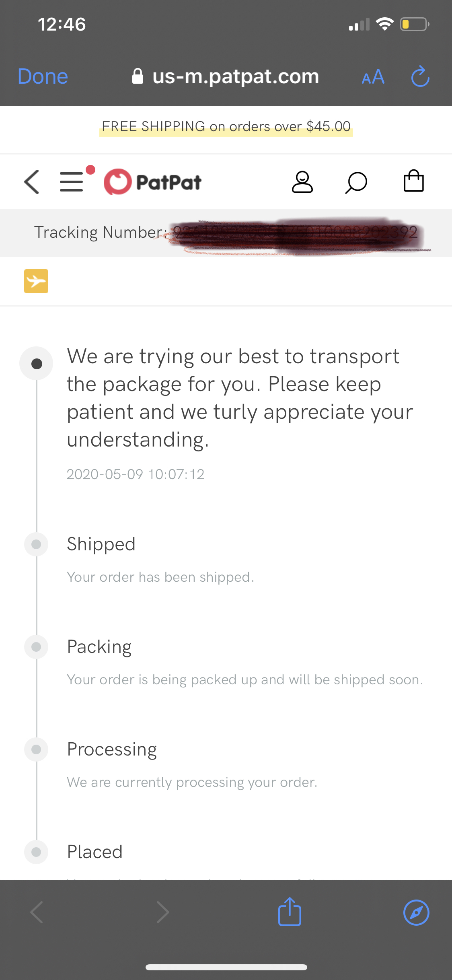Tap the browser forward arrow

pyautogui.click(x=162, y=912)
